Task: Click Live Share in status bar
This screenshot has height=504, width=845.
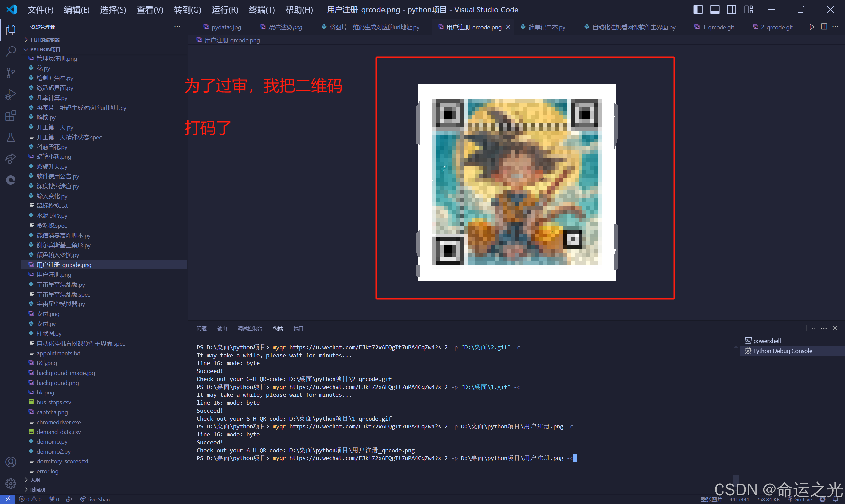Action: coord(95,499)
